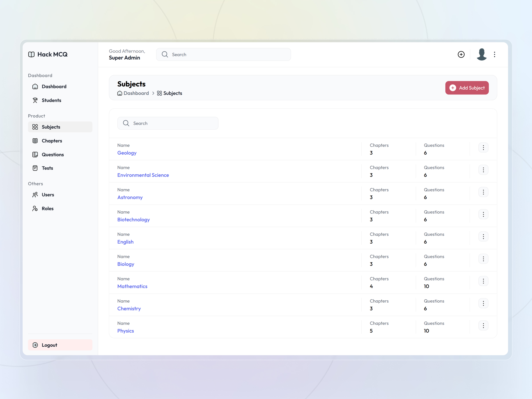Open the profile avatar in the top bar
This screenshot has width=532, height=399.
pos(481,54)
